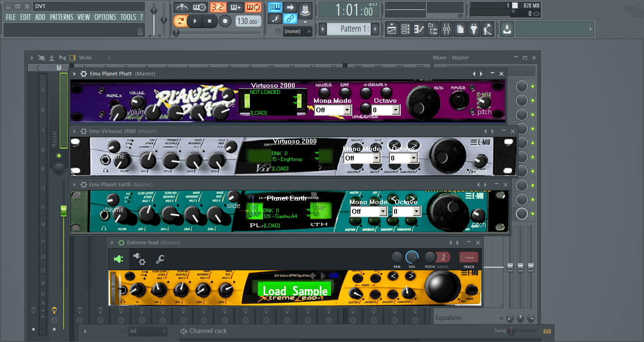Open the piano roll icon

(419, 29)
